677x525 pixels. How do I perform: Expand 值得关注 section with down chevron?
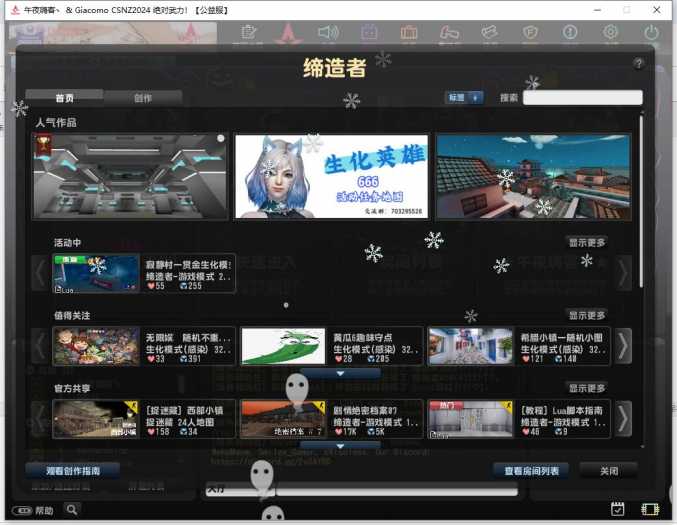(x=340, y=373)
